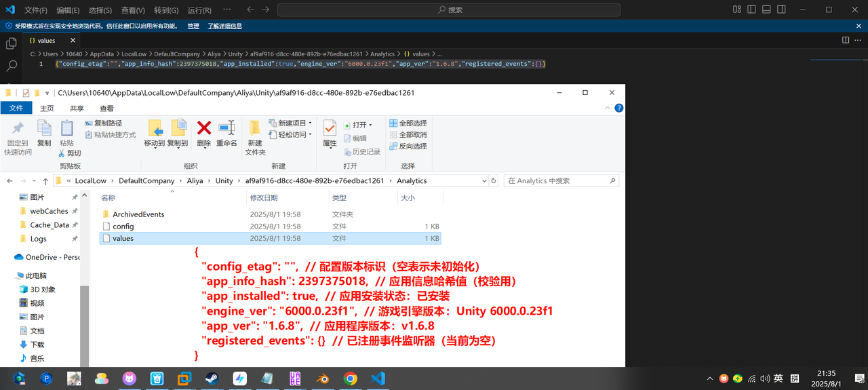The height and width of the screenshot is (390, 868).
Task: Click the VS Code search command box
Action: click(448, 9)
